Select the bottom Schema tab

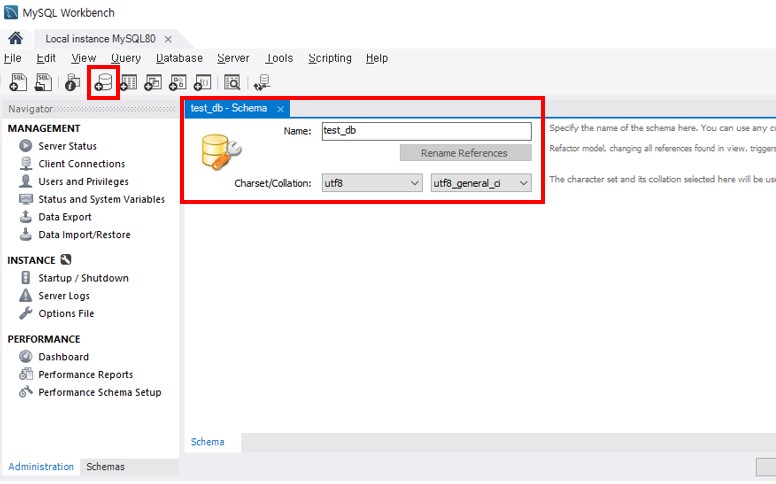pyautogui.click(x=207, y=442)
